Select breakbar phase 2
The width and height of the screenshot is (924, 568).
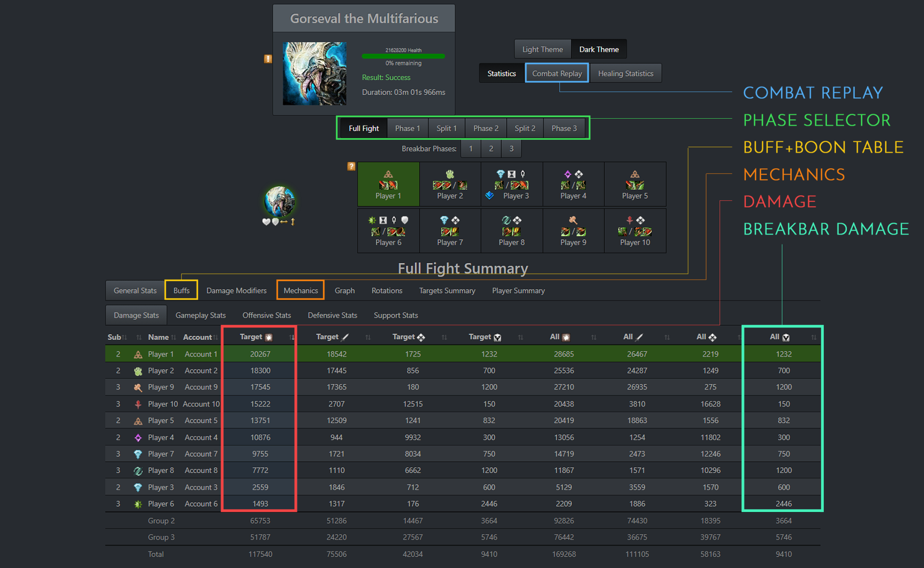click(491, 148)
